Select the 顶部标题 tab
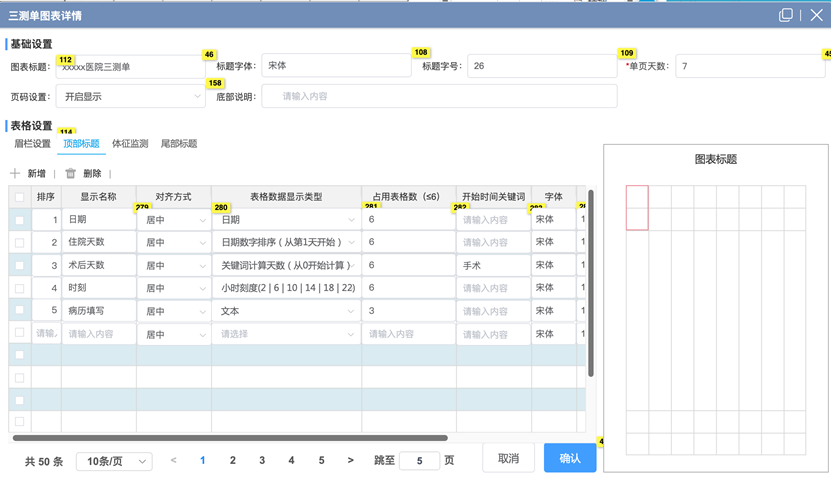 click(x=81, y=144)
